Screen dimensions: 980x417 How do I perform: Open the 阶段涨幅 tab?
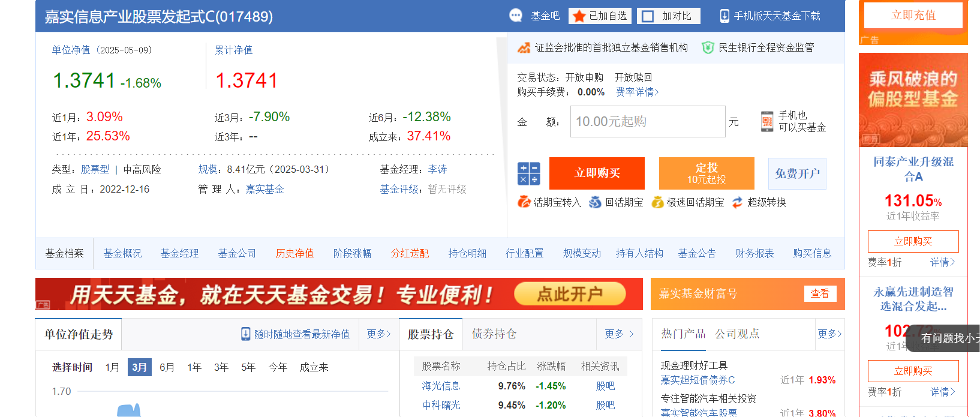(x=352, y=253)
